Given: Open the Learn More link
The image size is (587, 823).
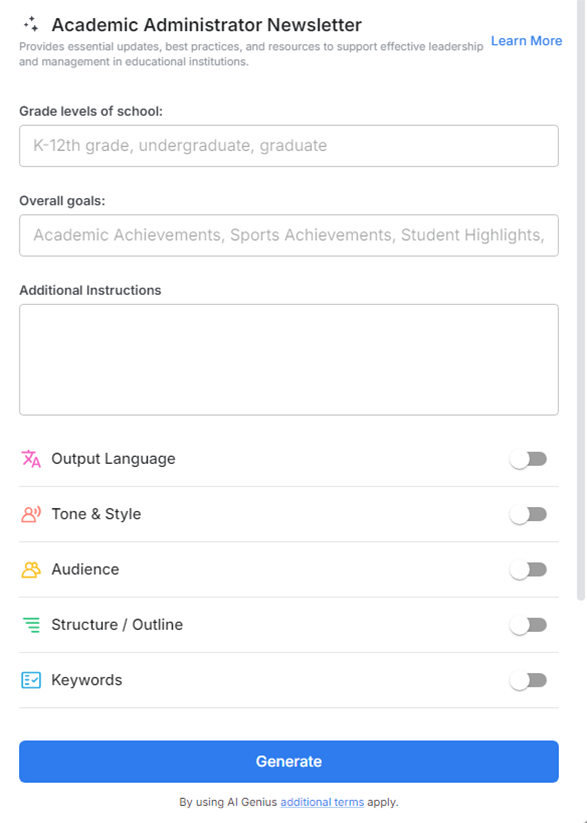Looking at the screenshot, I should pyautogui.click(x=526, y=41).
